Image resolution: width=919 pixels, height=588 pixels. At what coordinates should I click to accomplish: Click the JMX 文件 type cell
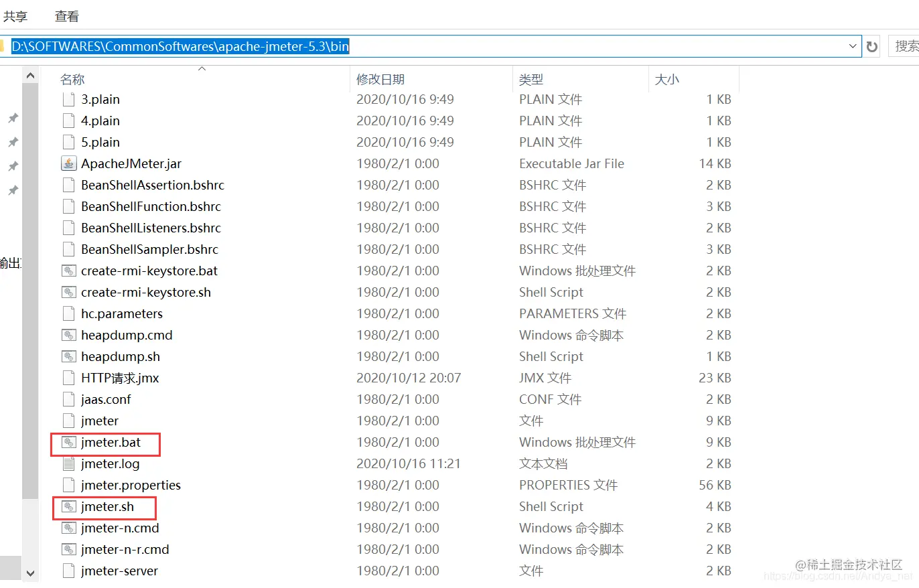click(x=547, y=378)
